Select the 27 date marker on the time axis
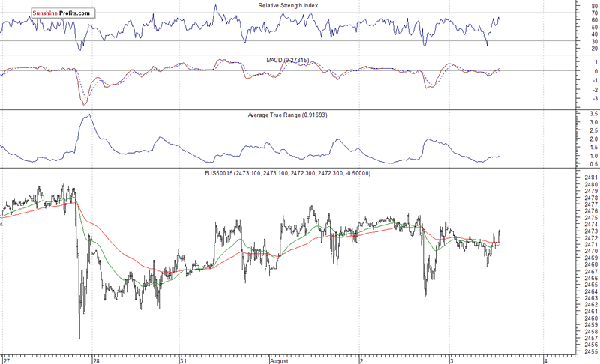This screenshot has height=364, width=600. click(6, 360)
